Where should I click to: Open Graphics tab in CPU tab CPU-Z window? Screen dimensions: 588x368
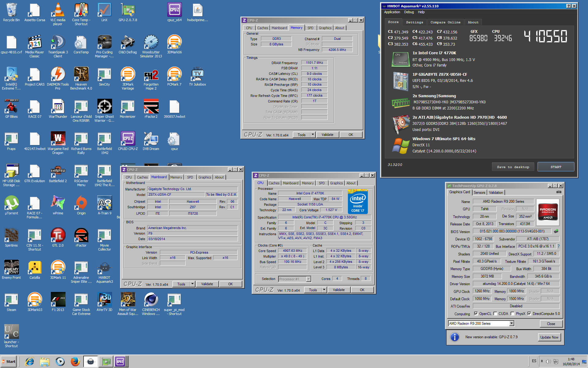point(336,183)
